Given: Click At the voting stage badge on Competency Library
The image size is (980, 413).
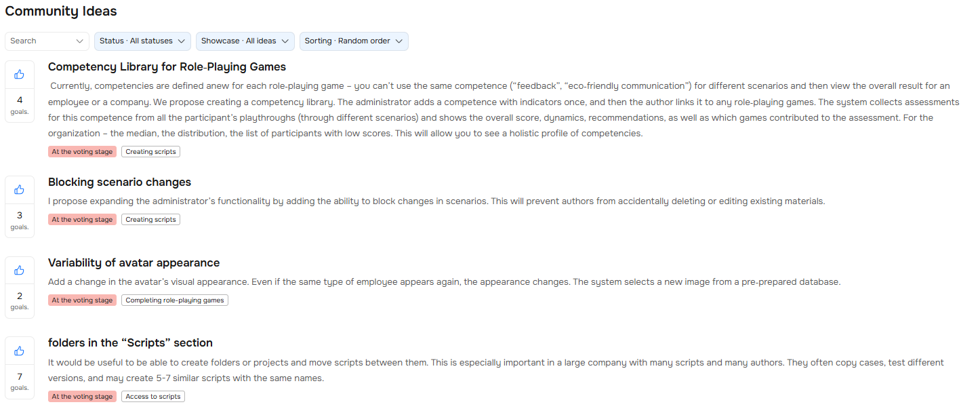Looking at the screenshot, I should pos(82,152).
